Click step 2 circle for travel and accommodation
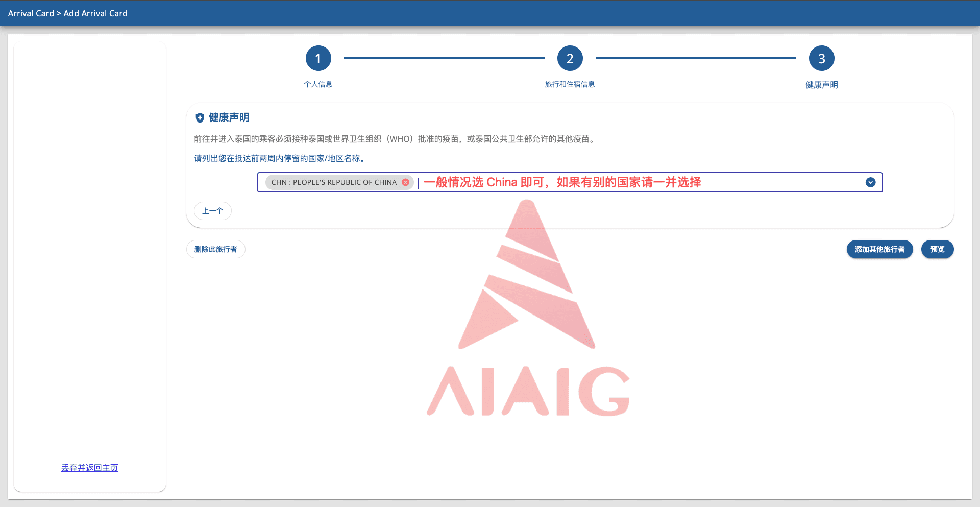 (x=570, y=59)
